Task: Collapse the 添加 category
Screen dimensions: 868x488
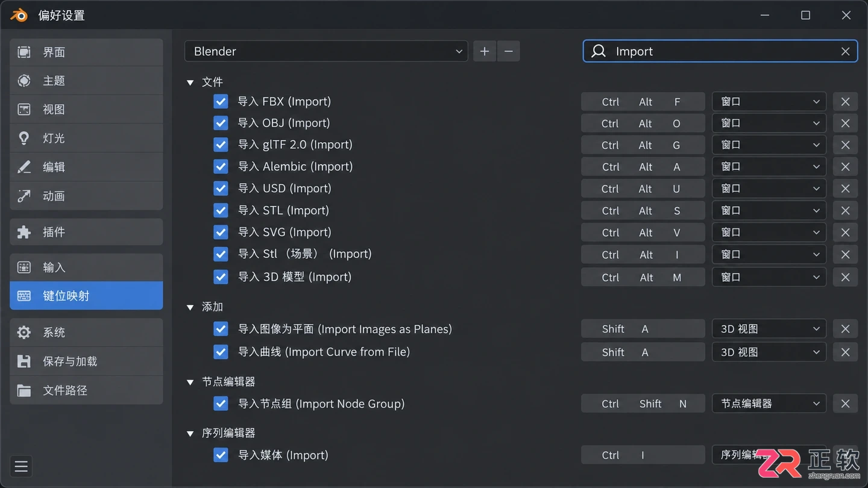Action: [x=190, y=307]
